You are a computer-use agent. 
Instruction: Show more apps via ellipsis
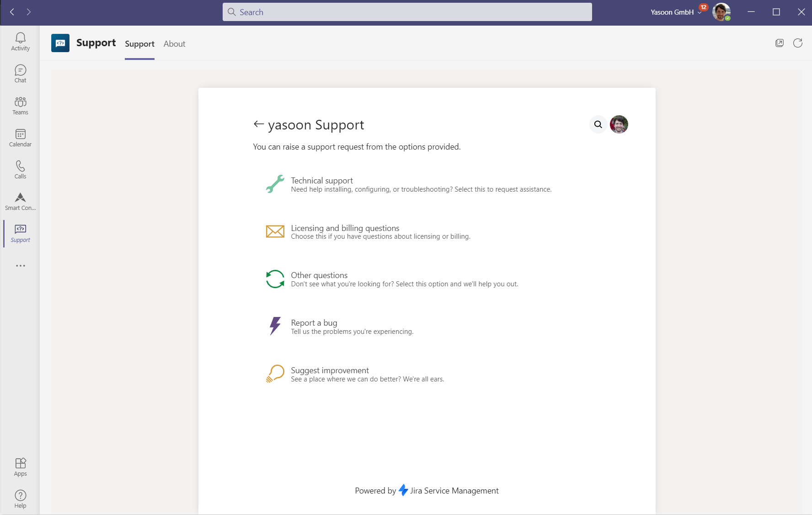(20, 266)
